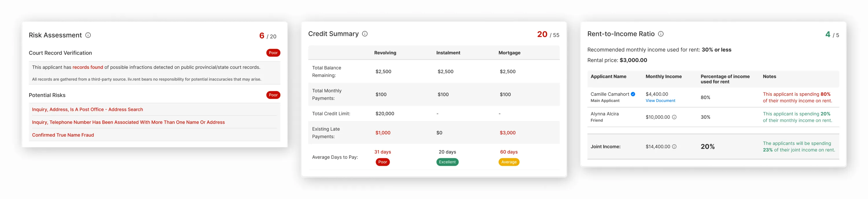This screenshot has height=199, width=868.
Task: Click the Average badge under 60 days
Action: [x=509, y=162]
